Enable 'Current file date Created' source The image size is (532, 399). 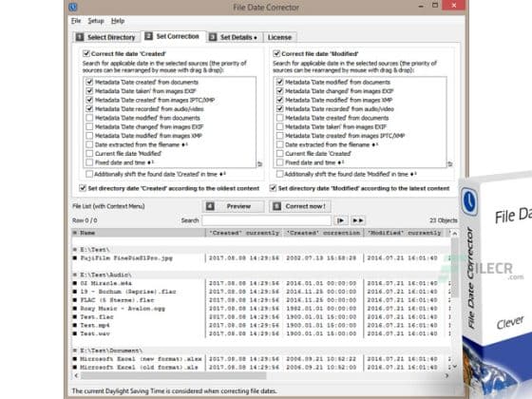[279, 153]
